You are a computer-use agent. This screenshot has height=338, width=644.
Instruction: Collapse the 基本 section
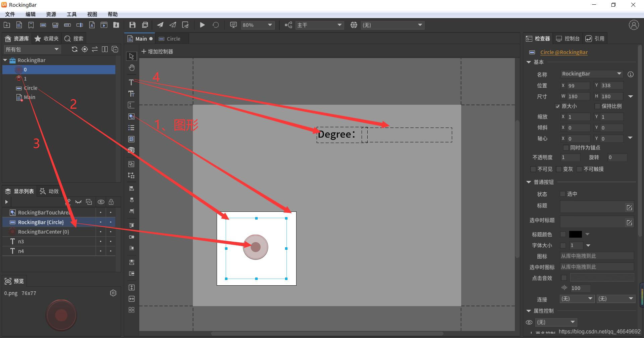coord(529,62)
